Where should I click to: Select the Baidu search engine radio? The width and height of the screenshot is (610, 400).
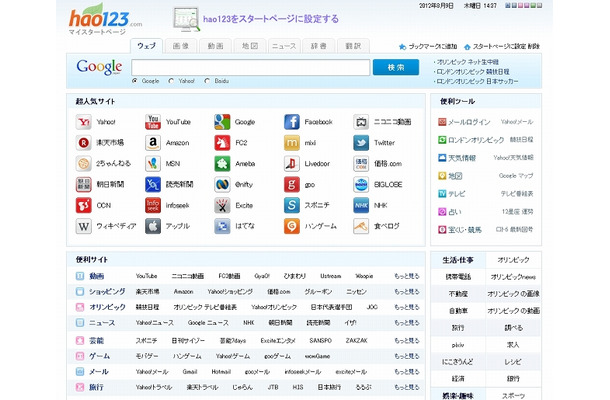207,81
